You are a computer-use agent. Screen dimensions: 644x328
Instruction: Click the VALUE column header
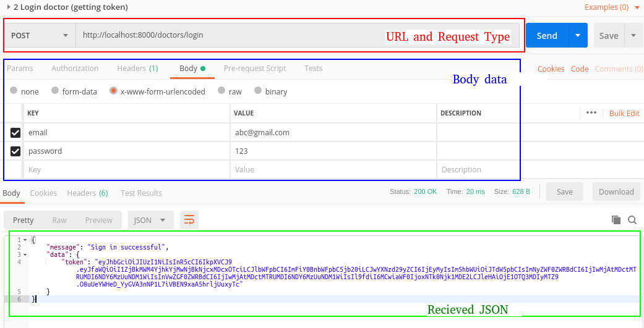(x=244, y=113)
